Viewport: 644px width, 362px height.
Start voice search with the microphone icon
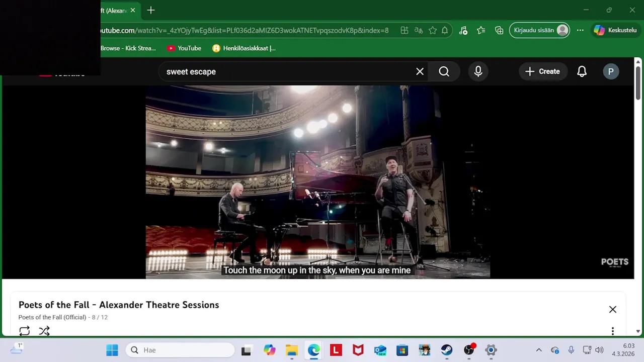(478, 71)
